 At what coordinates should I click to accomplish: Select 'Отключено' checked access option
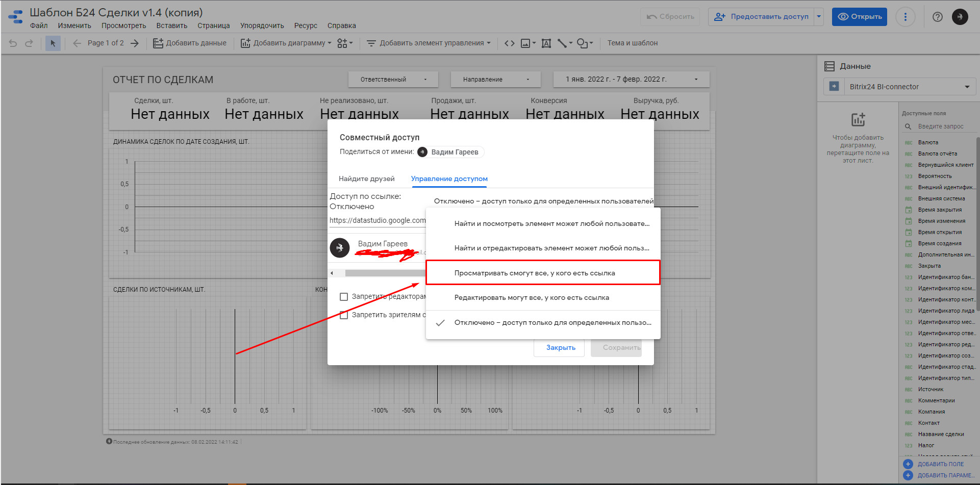[552, 323]
